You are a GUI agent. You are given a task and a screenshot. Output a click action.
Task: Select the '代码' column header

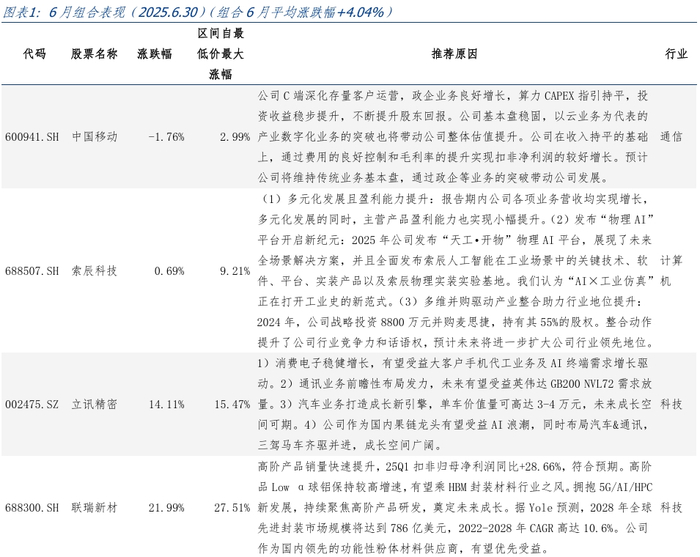click(x=34, y=54)
